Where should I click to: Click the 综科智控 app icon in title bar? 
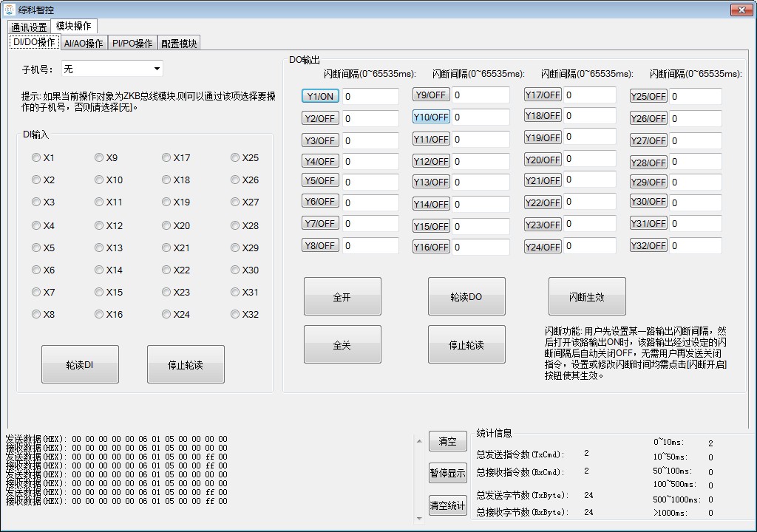[x=10, y=10]
